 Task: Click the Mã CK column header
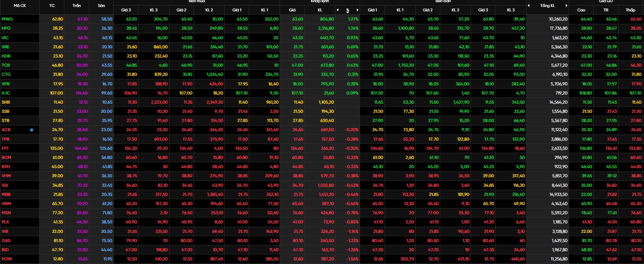pos(20,5)
